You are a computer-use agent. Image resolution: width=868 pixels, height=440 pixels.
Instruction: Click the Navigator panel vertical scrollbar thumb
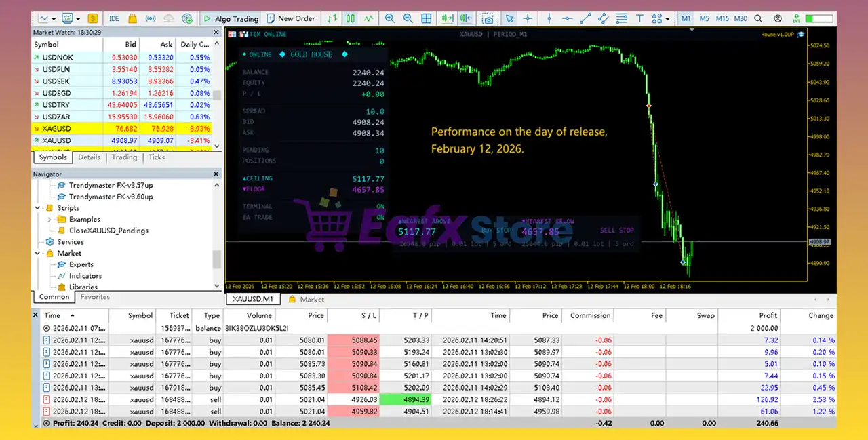pos(217,259)
